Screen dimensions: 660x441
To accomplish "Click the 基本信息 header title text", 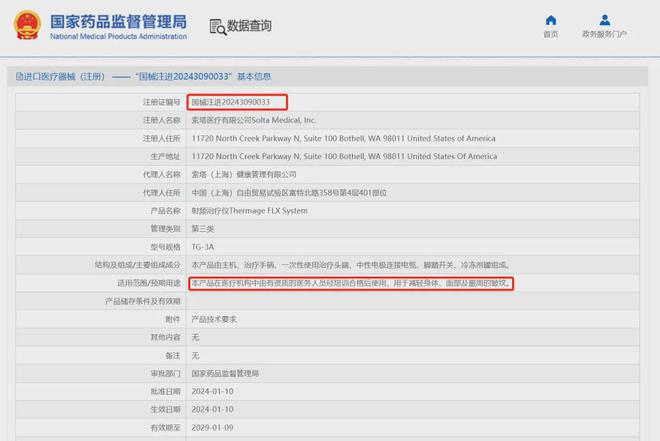I will click(x=254, y=77).
